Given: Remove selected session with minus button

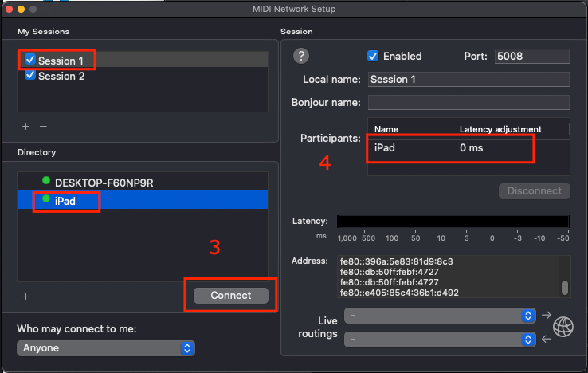Looking at the screenshot, I should (x=43, y=126).
